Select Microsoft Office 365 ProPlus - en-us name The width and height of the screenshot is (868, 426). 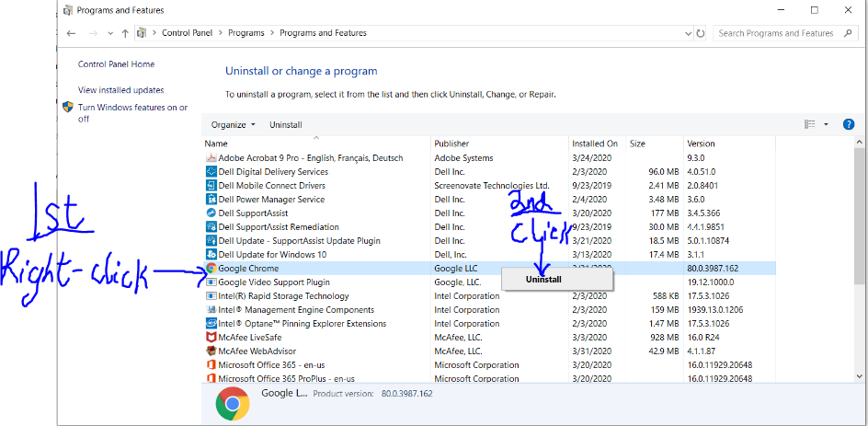[286, 379]
